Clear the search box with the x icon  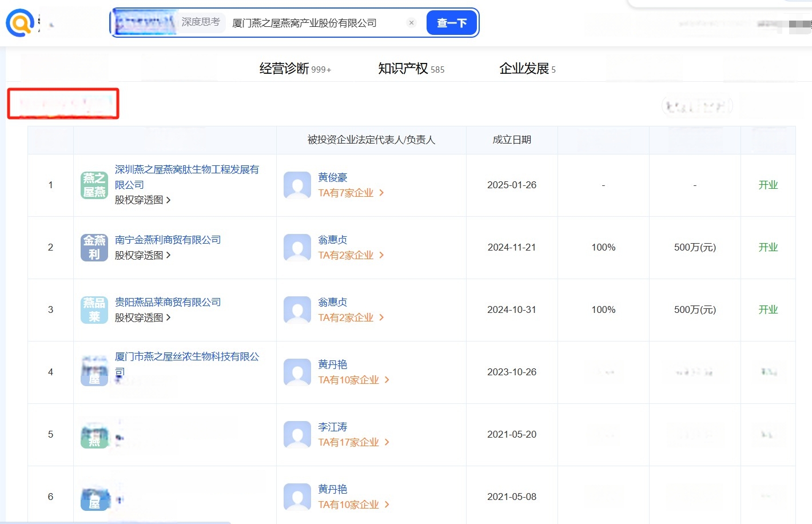coord(411,23)
